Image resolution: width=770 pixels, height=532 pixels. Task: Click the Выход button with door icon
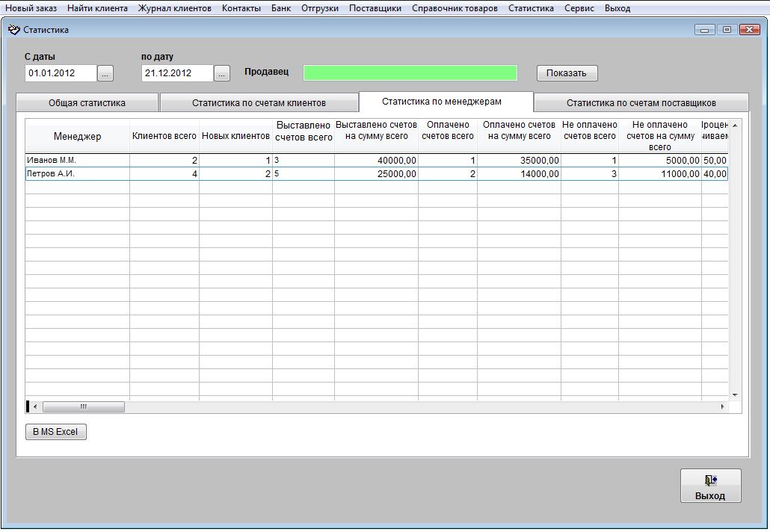point(710,486)
